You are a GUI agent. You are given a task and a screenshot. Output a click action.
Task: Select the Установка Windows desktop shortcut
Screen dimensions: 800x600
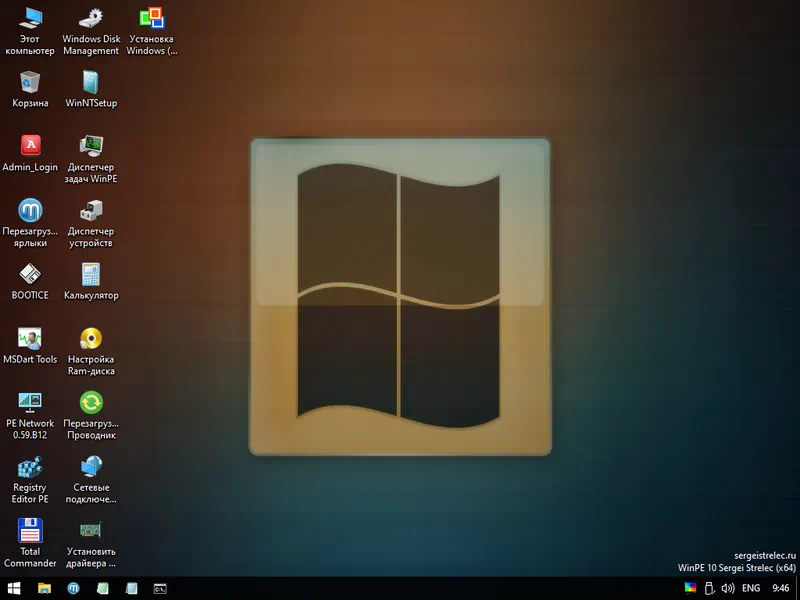(x=152, y=32)
